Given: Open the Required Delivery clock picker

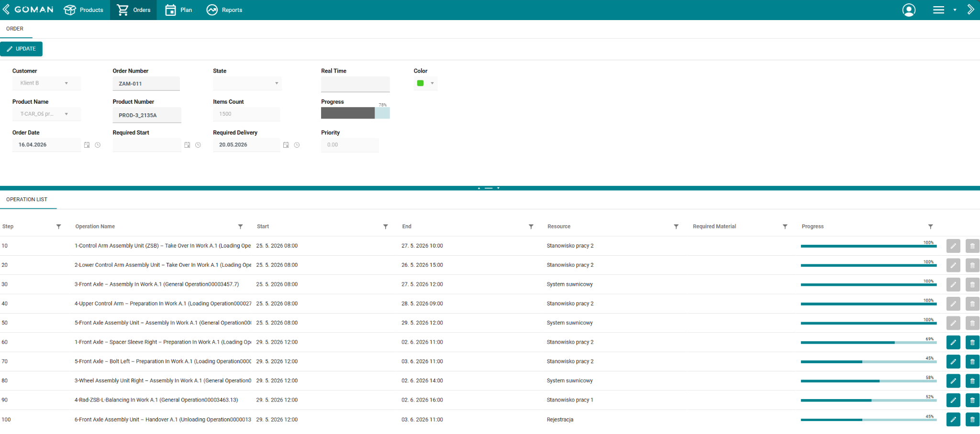Looking at the screenshot, I should [x=297, y=145].
